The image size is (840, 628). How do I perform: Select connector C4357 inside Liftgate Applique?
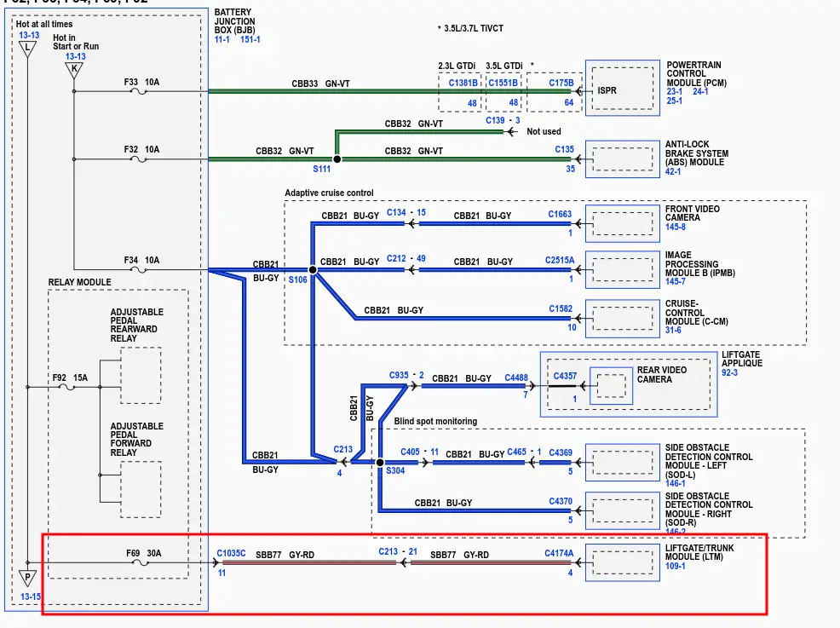point(565,376)
